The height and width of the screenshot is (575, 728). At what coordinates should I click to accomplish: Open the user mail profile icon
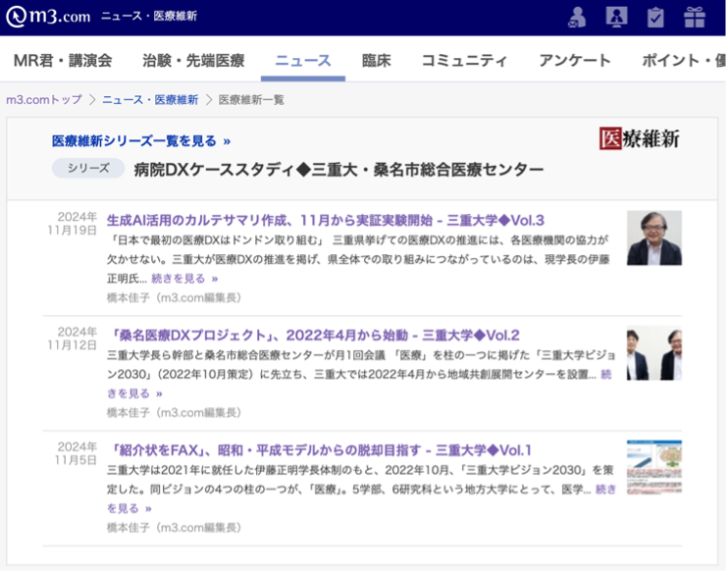[x=577, y=18]
